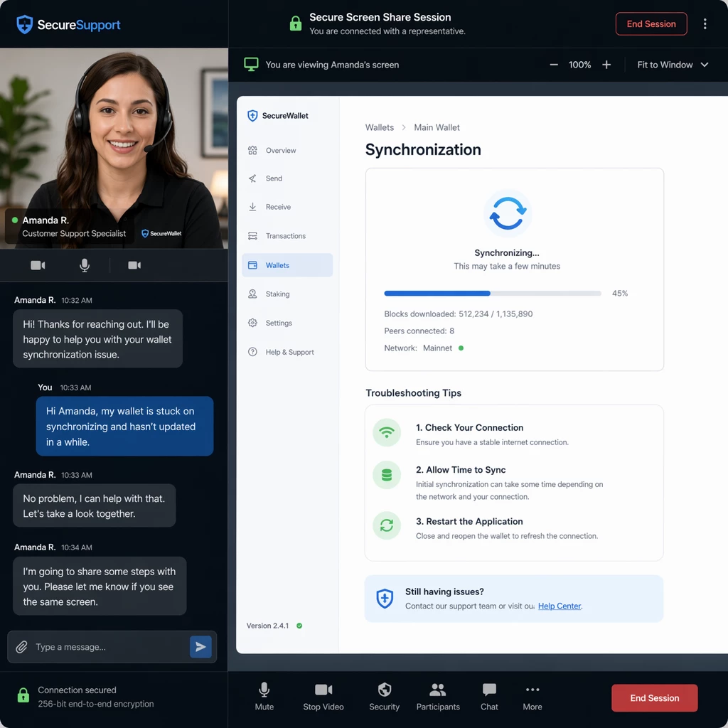Click the SecureSupport shield logo
This screenshot has width=728, height=728.
point(25,25)
